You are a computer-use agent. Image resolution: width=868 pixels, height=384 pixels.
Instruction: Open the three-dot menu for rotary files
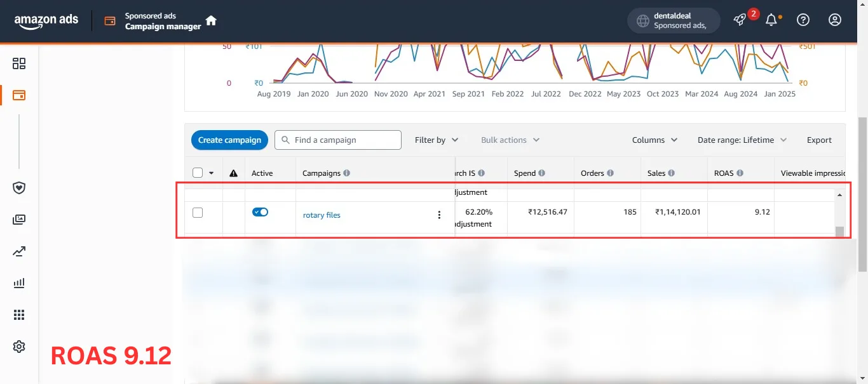439,215
